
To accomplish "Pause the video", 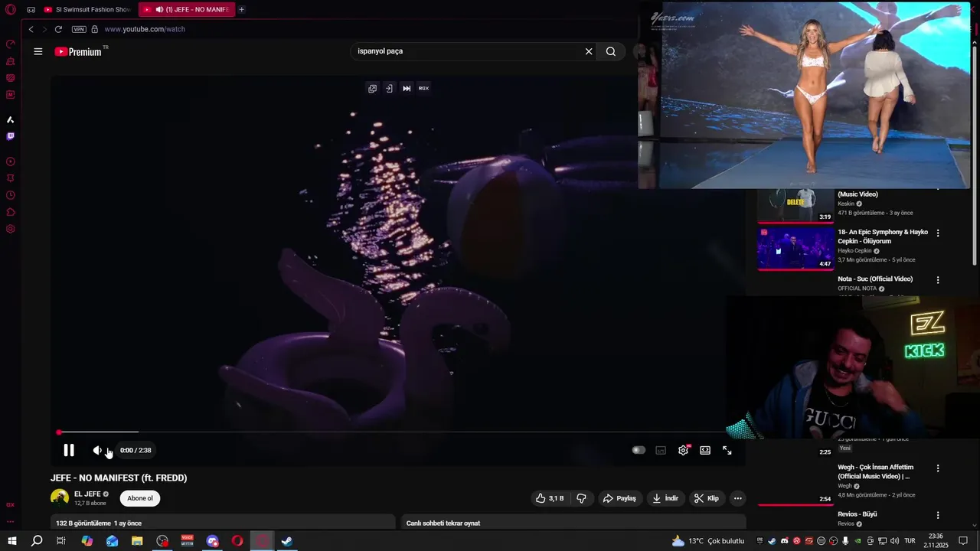I will (69, 451).
